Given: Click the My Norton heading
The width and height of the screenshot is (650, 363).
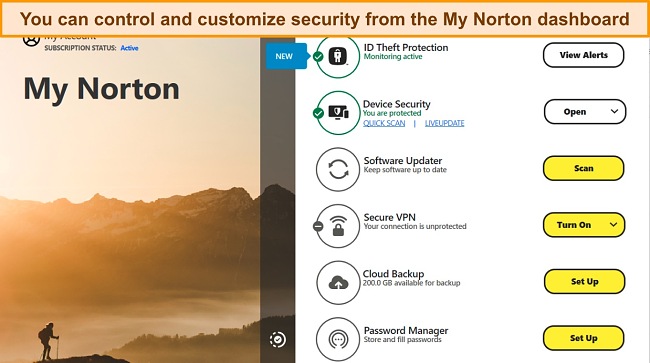Looking at the screenshot, I should point(102,89).
